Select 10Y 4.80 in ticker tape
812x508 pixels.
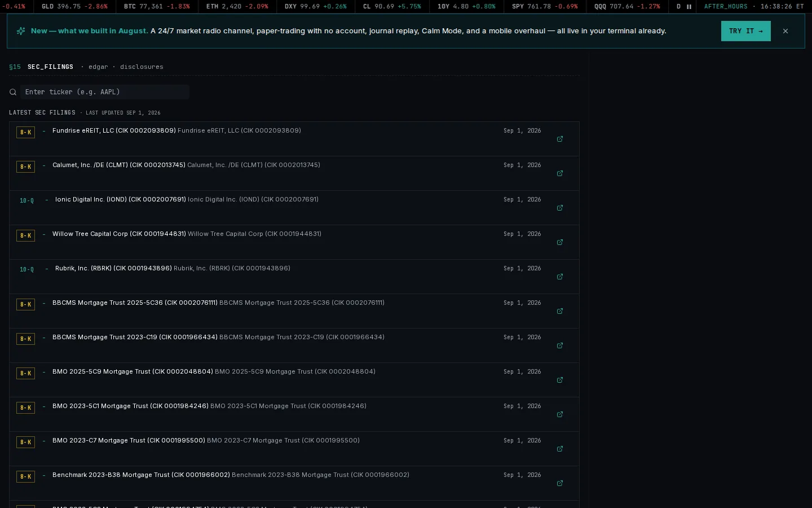point(466,7)
